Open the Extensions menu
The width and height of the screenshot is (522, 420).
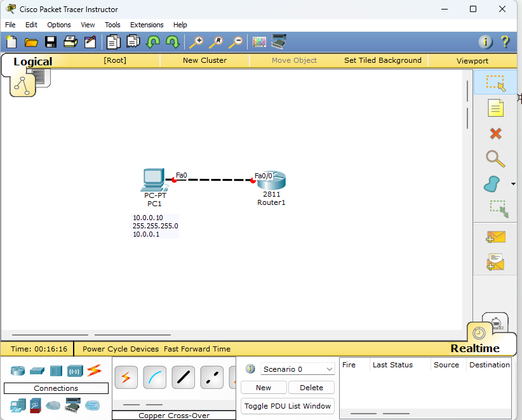click(x=147, y=25)
